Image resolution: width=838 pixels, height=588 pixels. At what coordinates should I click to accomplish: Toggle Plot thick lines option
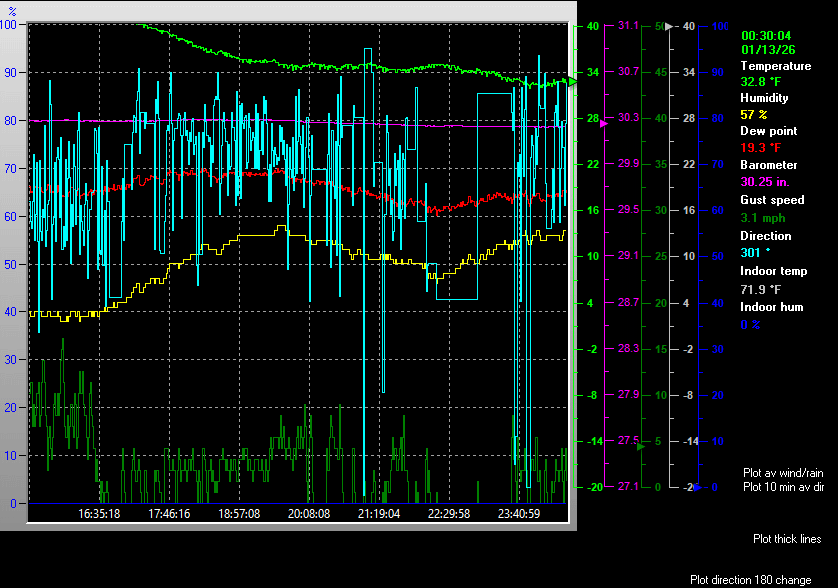[787, 539]
